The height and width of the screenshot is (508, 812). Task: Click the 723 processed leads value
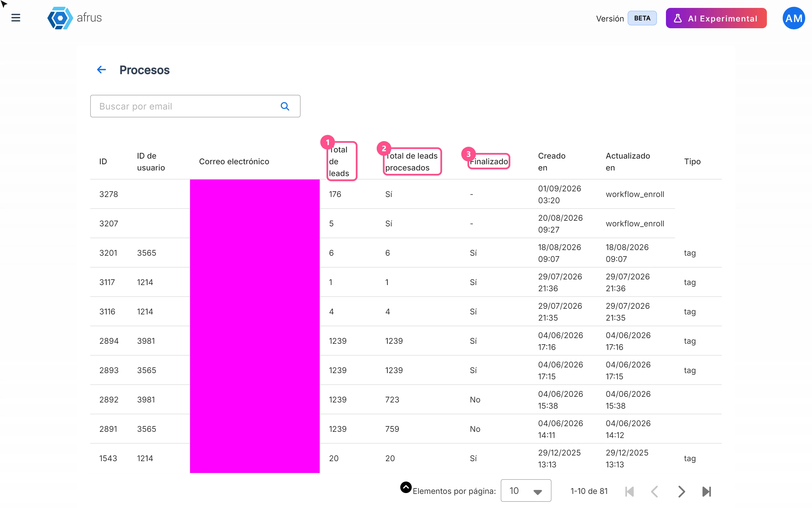tap(392, 399)
